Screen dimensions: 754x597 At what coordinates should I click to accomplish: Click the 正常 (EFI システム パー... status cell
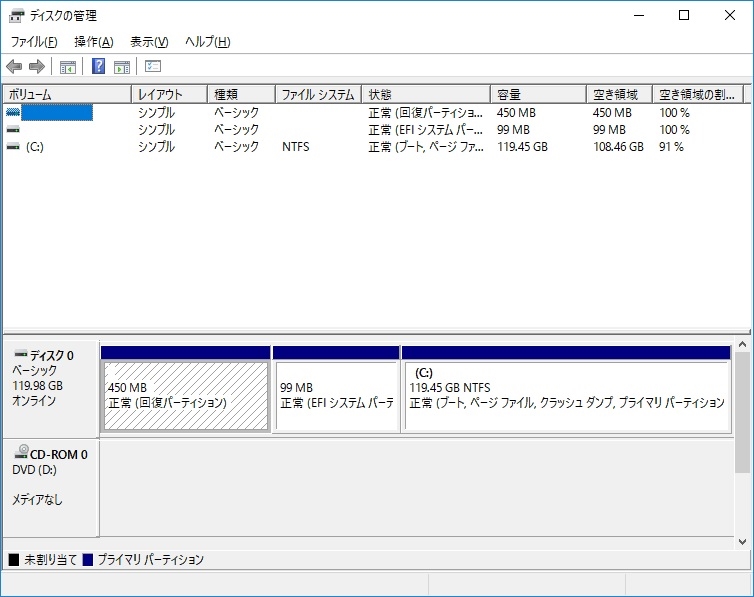pos(426,130)
